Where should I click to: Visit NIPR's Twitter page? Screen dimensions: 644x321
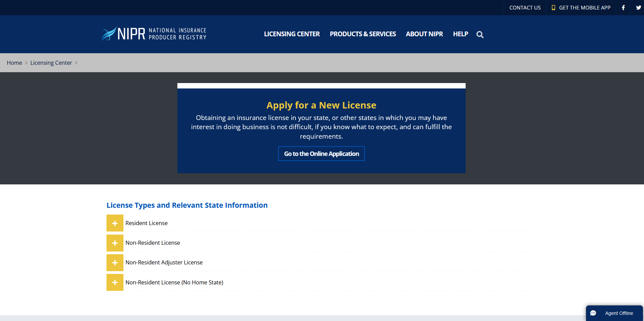pos(639,7)
